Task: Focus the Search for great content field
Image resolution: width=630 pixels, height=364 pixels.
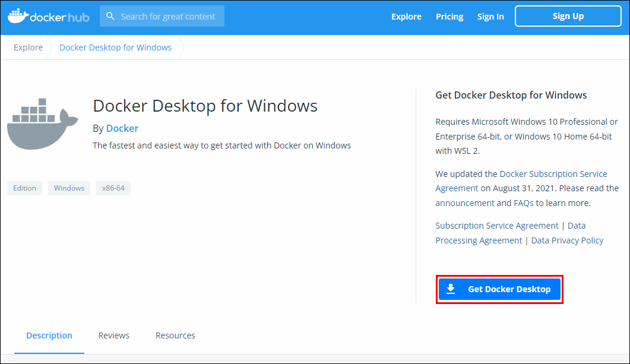Action: [162, 16]
